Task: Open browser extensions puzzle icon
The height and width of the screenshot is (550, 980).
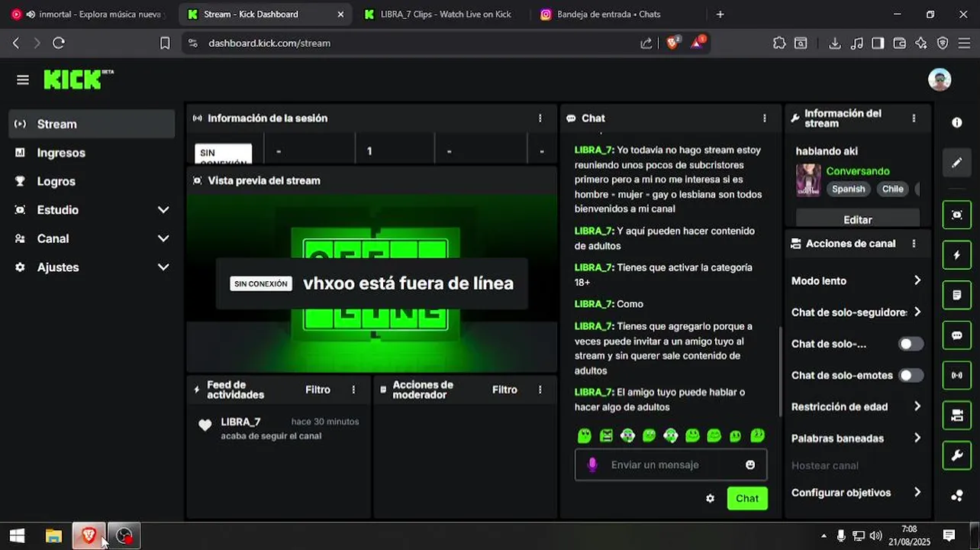Action: 779,44
